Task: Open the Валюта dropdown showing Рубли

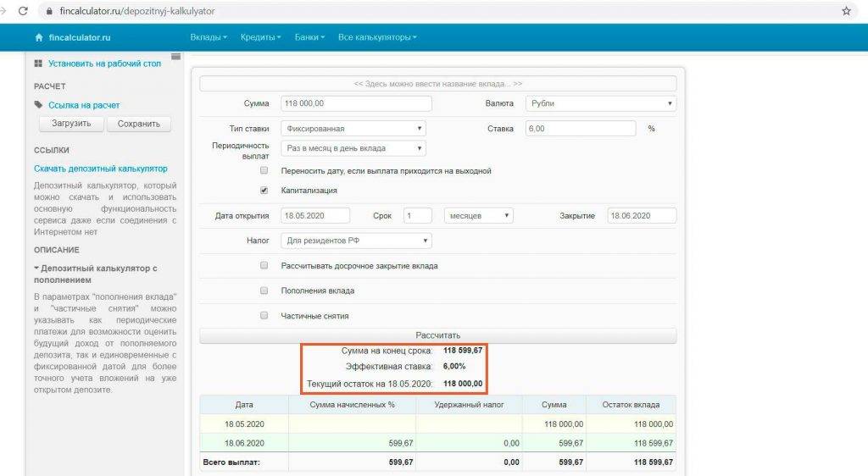Action: point(600,104)
